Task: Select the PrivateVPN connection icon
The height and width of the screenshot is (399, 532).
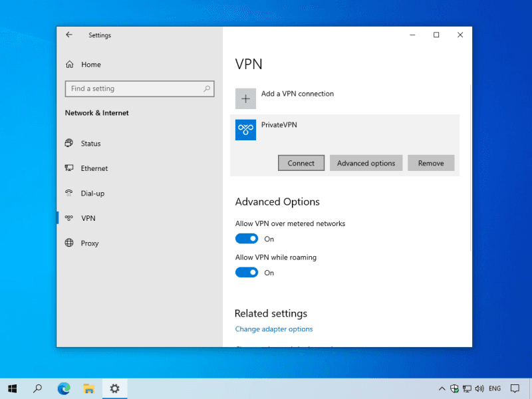Action: [x=245, y=130]
